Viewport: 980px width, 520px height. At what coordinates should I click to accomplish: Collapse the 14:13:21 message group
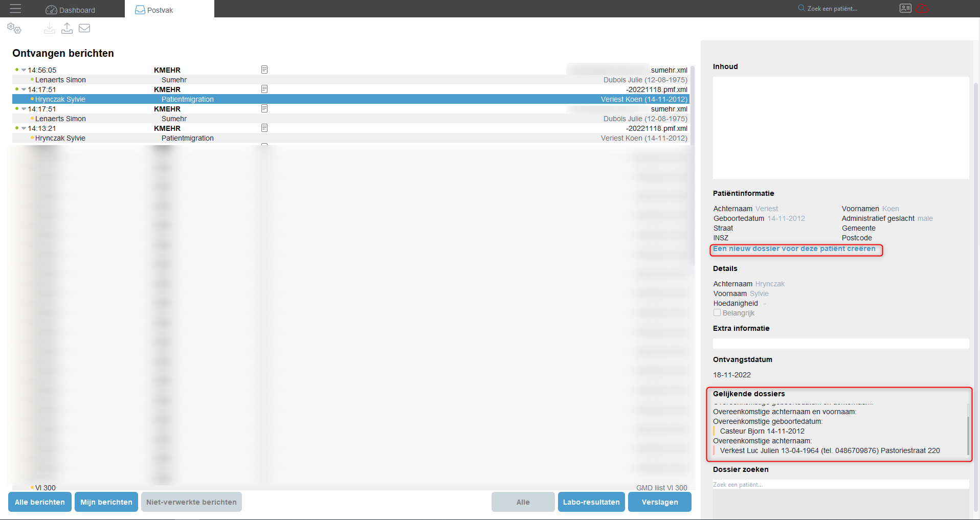coord(24,128)
